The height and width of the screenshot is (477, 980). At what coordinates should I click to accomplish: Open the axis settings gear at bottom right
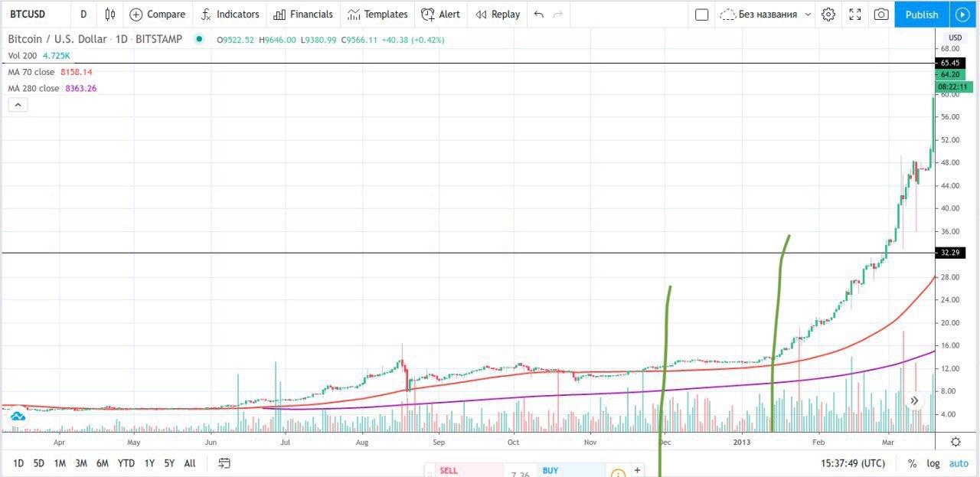point(955,442)
